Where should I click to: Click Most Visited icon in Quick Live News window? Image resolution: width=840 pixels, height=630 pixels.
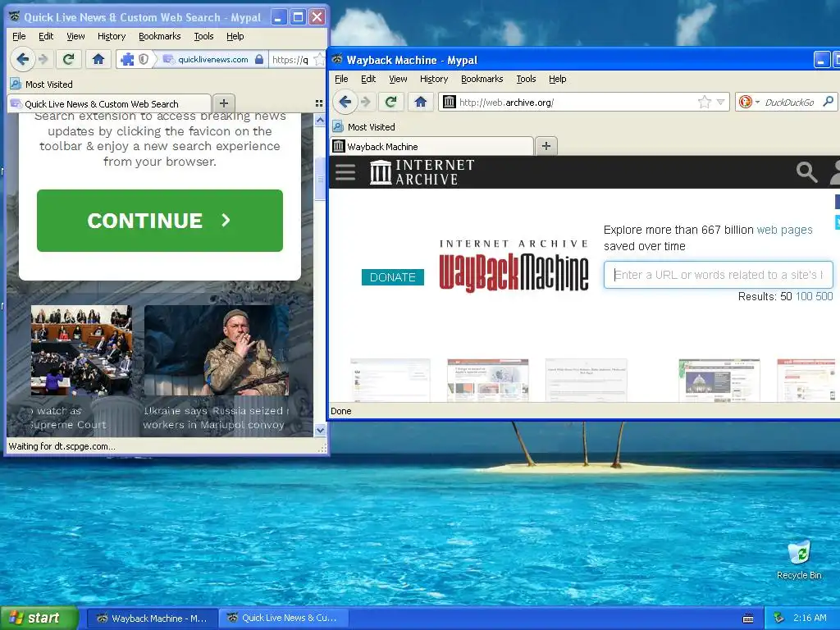(x=16, y=84)
